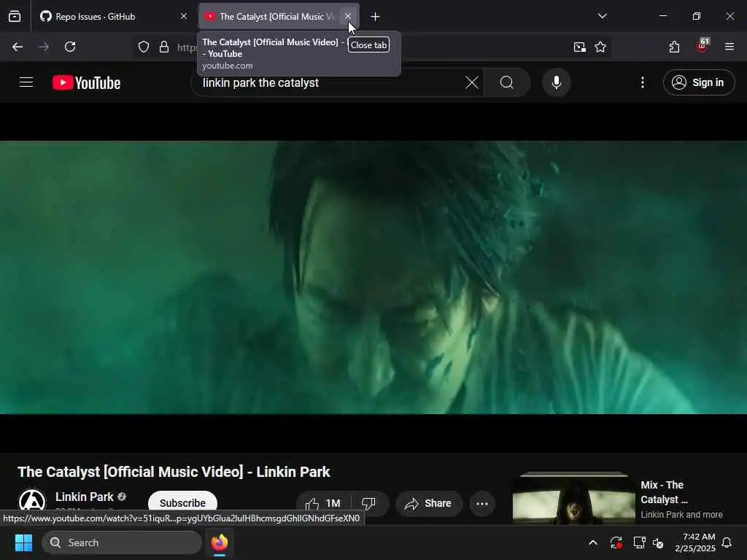747x560 pixels.
Task: Open Mix - The Catalyst title link
Action: 665,492
